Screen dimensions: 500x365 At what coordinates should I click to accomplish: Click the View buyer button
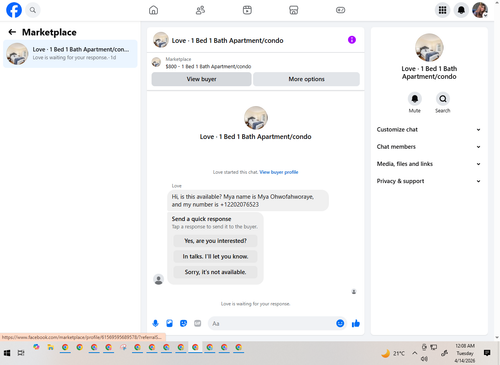pyautogui.click(x=201, y=79)
